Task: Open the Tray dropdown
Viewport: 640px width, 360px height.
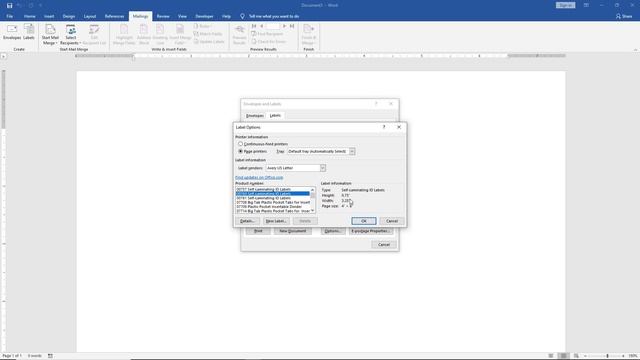Action: click(352, 151)
